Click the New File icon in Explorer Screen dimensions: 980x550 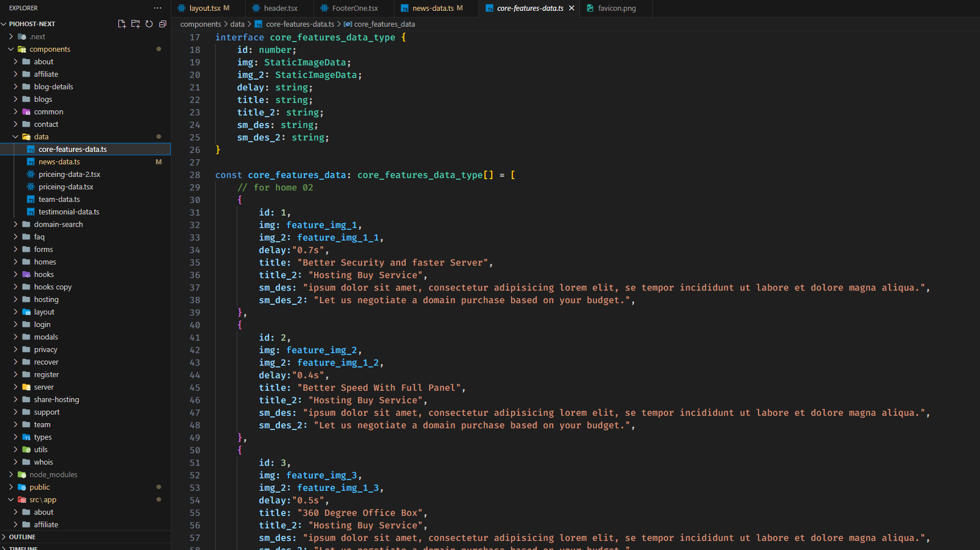tap(122, 24)
